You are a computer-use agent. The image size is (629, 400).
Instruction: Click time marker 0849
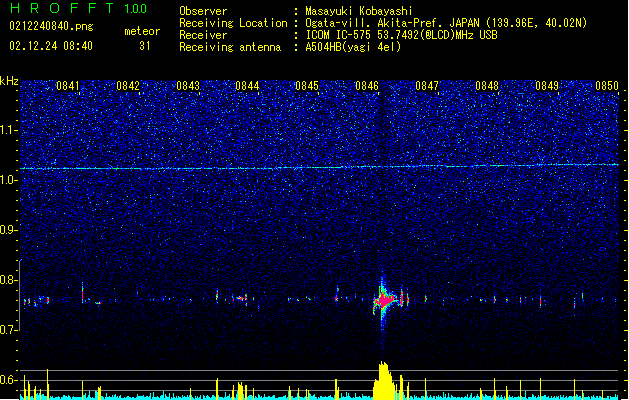coord(547,86)
